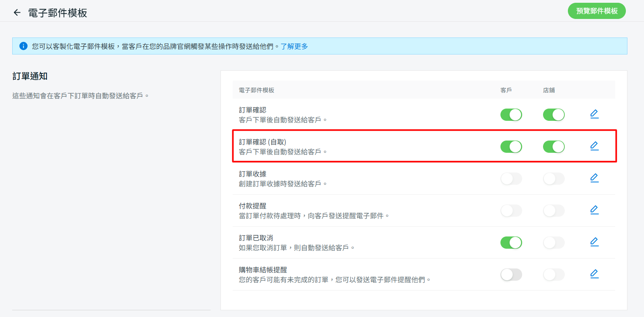This screenshot has height=317, width=644.
Task: Open editor for 購物車結帳提醒 template
Action: point(594,274)
